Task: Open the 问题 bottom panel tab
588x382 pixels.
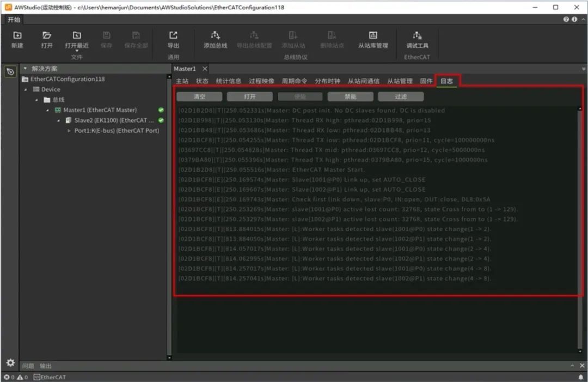Action: pyautogui.click(x=28, y=366)
